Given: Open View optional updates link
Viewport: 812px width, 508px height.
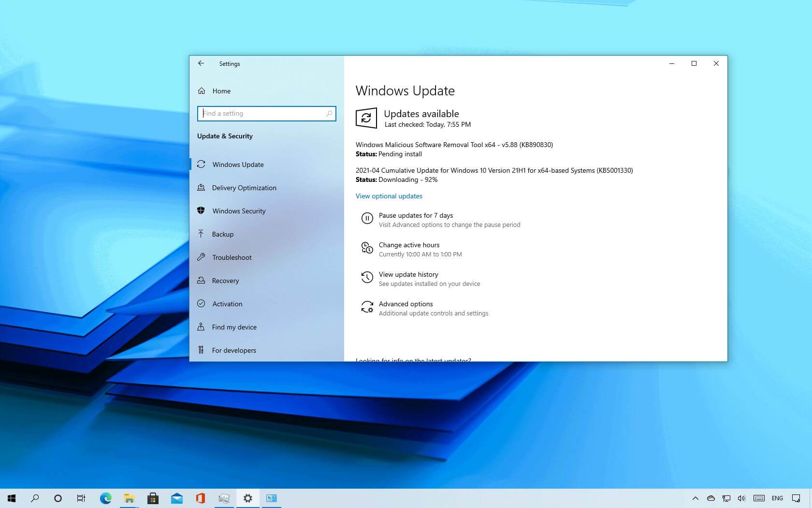Looking at the screenshot, I should (x=389, y=196).
